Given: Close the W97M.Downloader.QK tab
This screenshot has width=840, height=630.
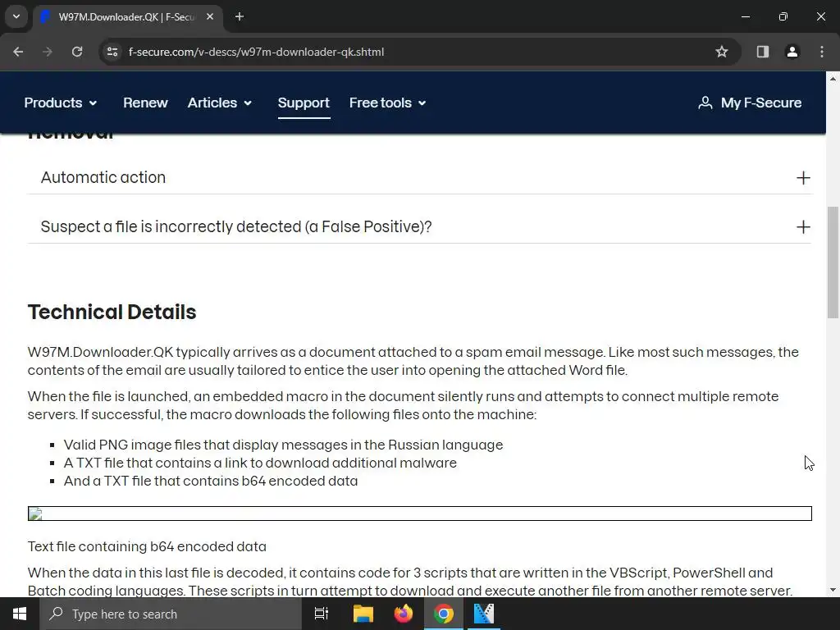Looking at the screenshot, I should click(210, 16).
